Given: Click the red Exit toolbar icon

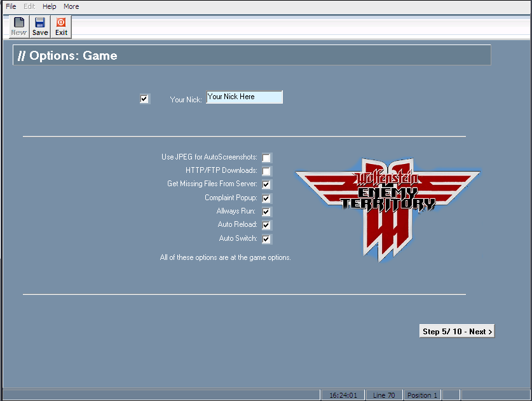Looking at the screenshot, I should click(61, 27).
